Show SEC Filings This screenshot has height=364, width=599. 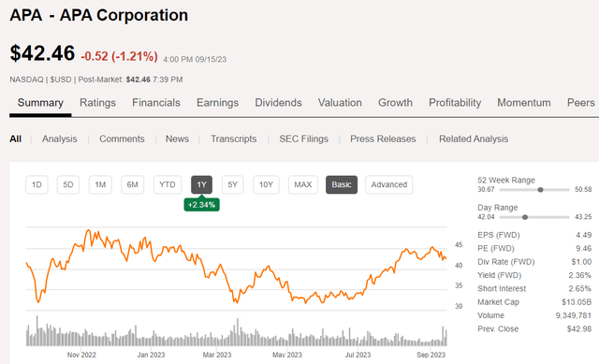pos(303,139)
